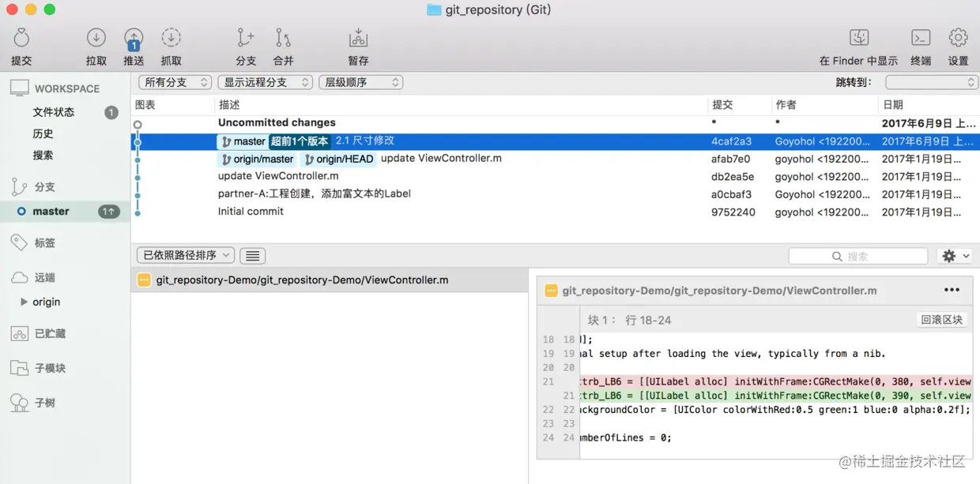This screenshot has height=484, width=980.
Task: Open Merge (合并) from the toolbar
Action: (x=283, y=38)
